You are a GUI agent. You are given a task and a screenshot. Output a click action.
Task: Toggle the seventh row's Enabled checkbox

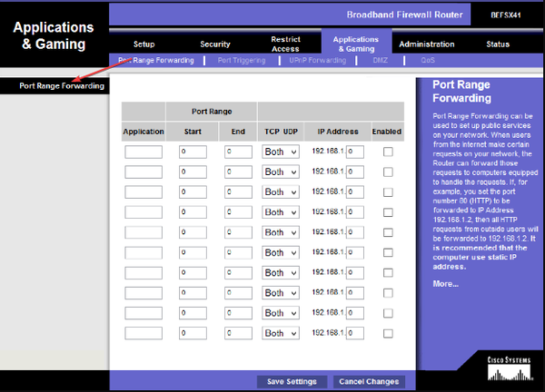tap(388, 272)
